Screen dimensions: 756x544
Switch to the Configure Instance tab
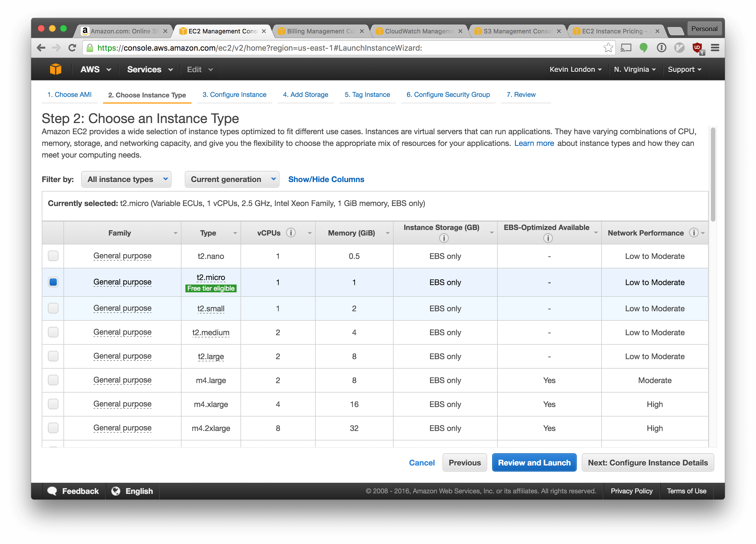235,94
